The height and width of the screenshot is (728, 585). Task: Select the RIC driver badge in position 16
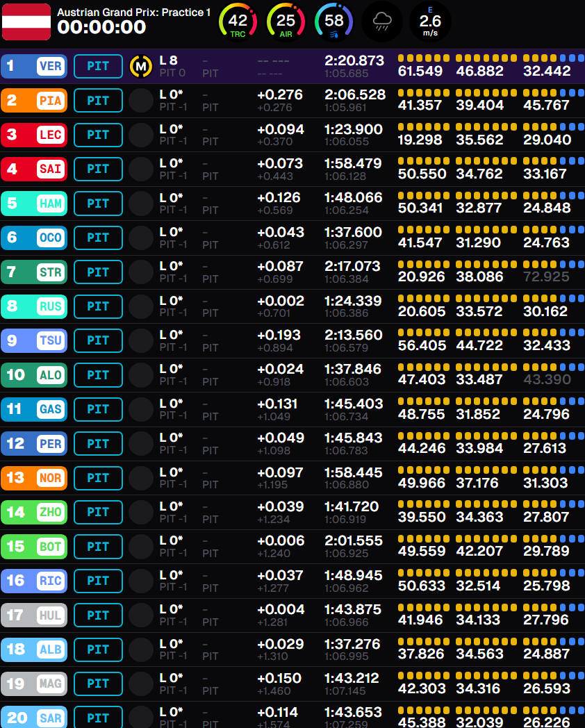point(34,581)
